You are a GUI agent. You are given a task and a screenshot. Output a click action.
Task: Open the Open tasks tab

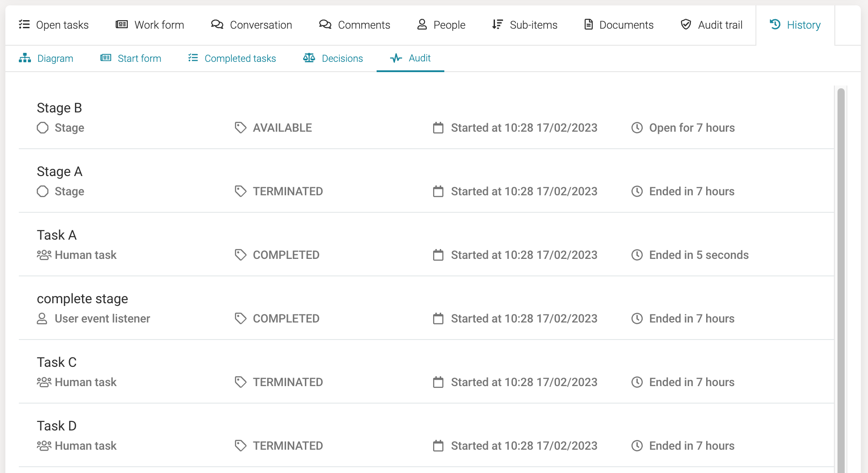(x=54, y=25)
